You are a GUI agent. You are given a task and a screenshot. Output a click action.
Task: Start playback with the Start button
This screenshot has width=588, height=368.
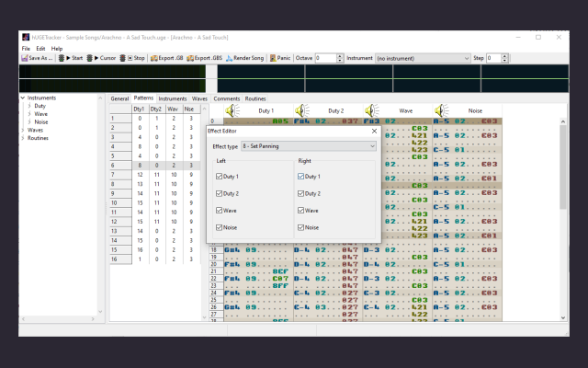(71, 58)
